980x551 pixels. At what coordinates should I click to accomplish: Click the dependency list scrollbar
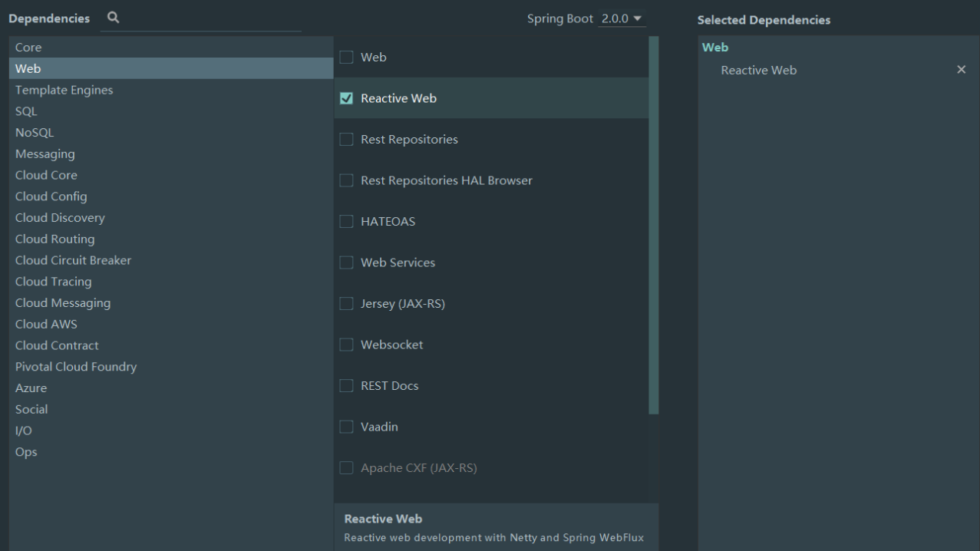click(653, 225)
